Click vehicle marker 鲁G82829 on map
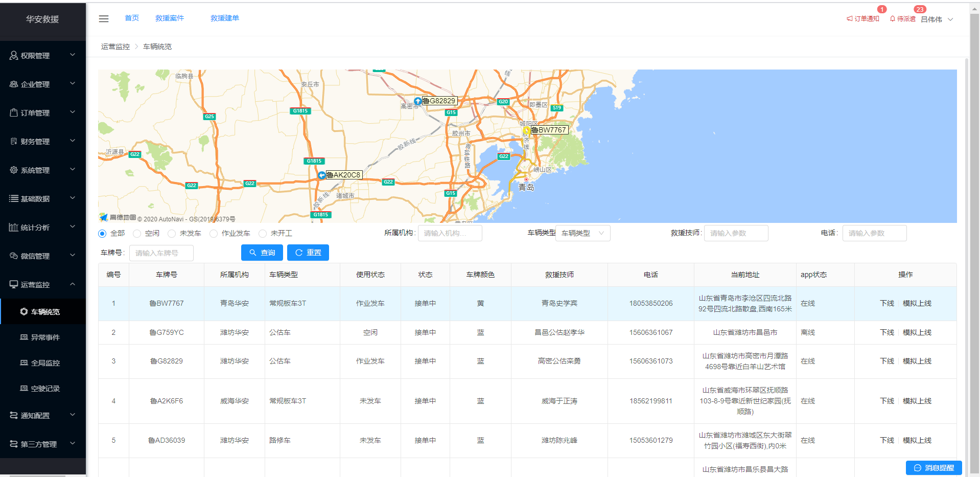Viewport: 980px width, 477px height. [417, 101]
